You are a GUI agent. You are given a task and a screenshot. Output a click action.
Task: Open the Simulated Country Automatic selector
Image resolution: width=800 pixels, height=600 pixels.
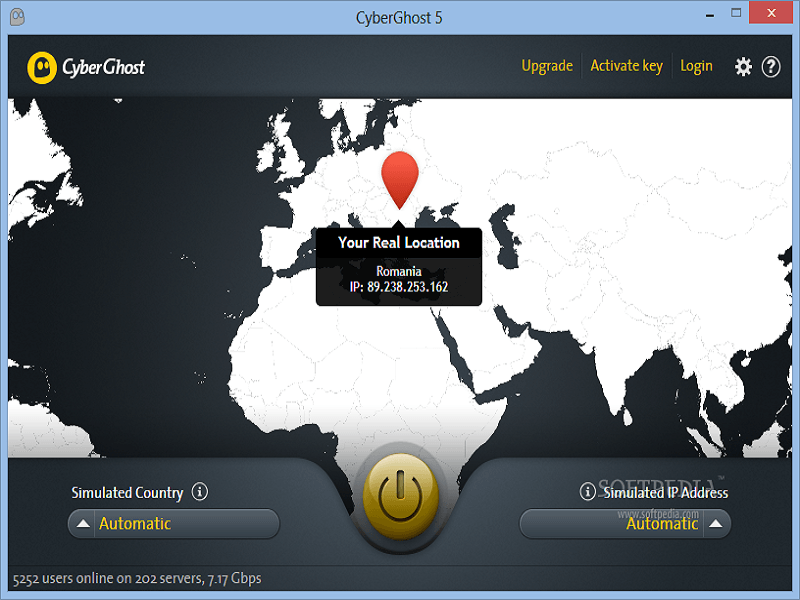pyautogui.click(x=174, y=523)
